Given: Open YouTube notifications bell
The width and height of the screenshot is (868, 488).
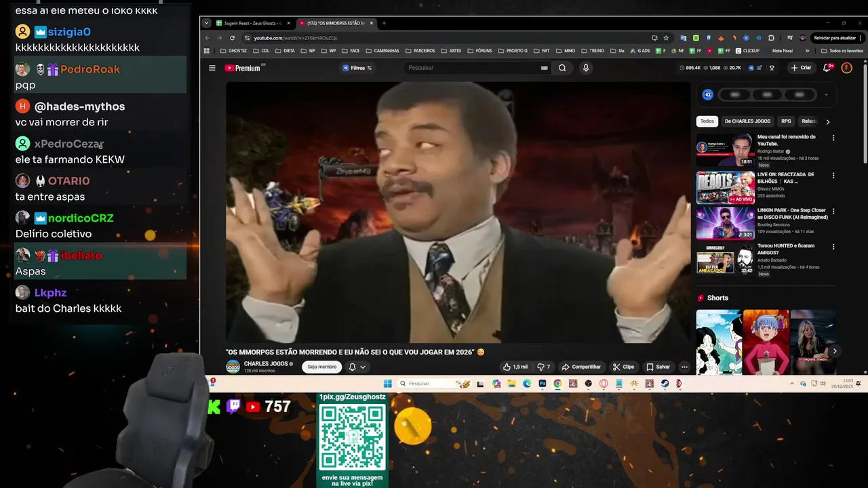Looking at the screenshot, I should pos(827,68).
